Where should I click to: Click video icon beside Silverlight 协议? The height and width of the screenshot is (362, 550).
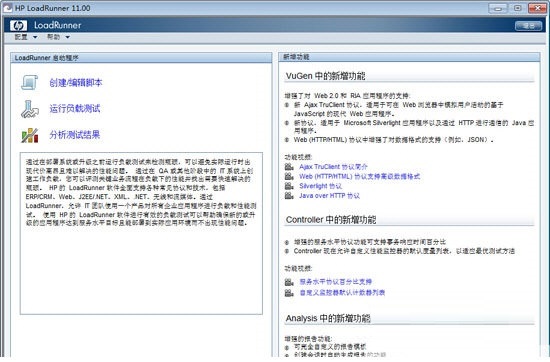click(x=289, y=186)
